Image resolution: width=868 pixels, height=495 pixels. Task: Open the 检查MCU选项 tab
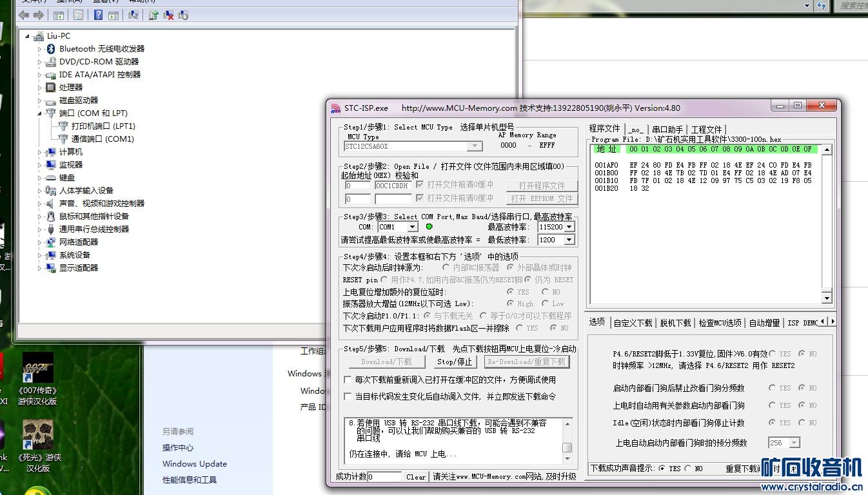coord(720,323)
